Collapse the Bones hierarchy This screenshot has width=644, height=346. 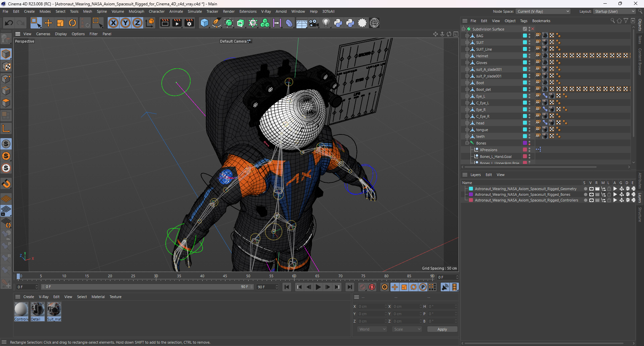(x=467, y=143)
